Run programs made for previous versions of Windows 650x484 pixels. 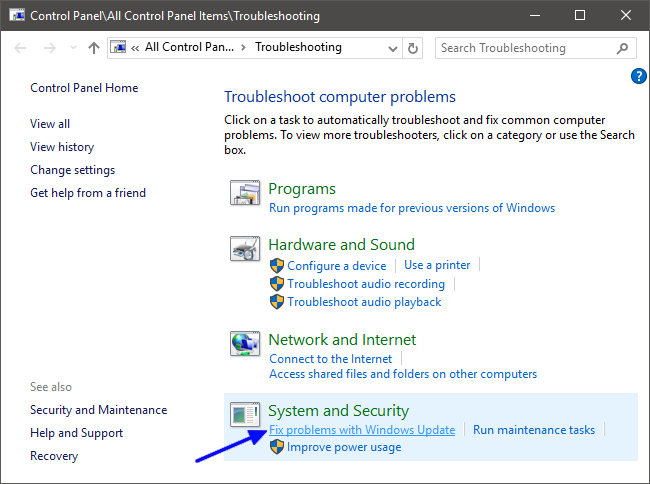click(412, 208)
